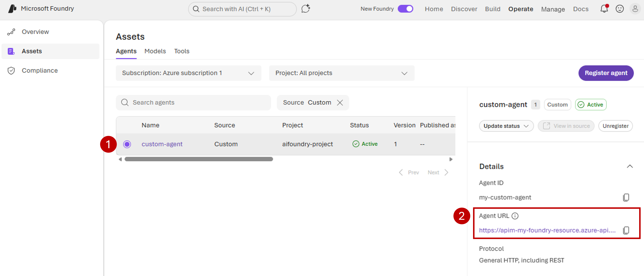Click the Overview sidebar icon
Screen dimensions: 644x276
[11, 32]
